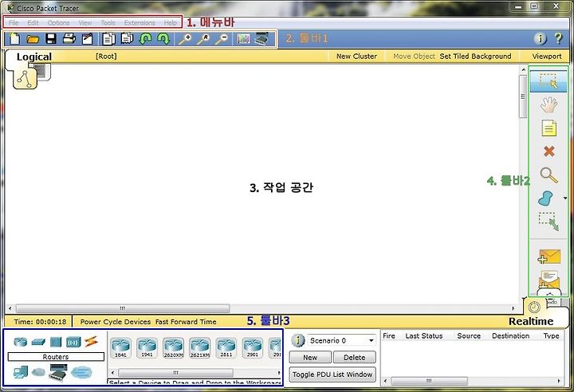Viewport: 574px width, 392px height.
Task: Paste using the Paste toolbar icon
Action: [x=127, y=38]
